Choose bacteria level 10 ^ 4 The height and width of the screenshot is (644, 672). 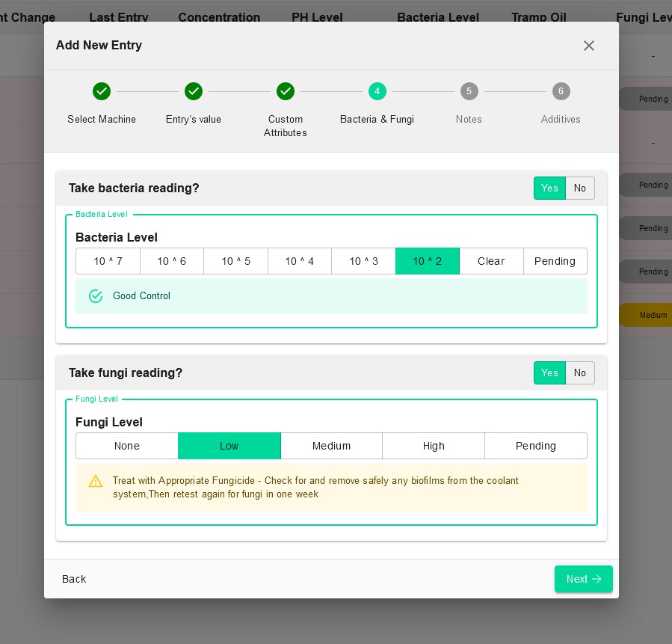[300, 261]
